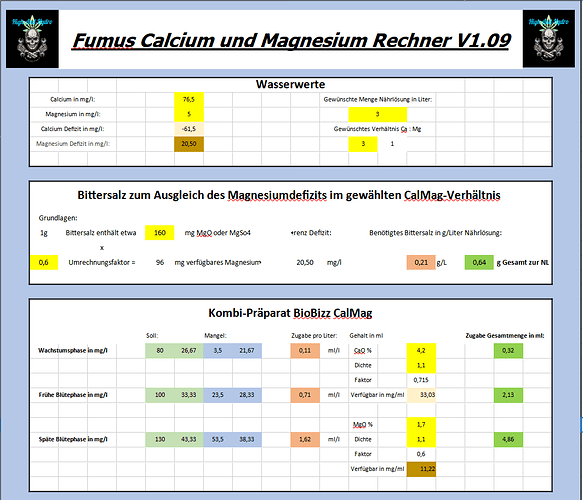Click the 0,64 g Gesamt green cell
Viewport: 583px width, 500px height.
(479, 262)
